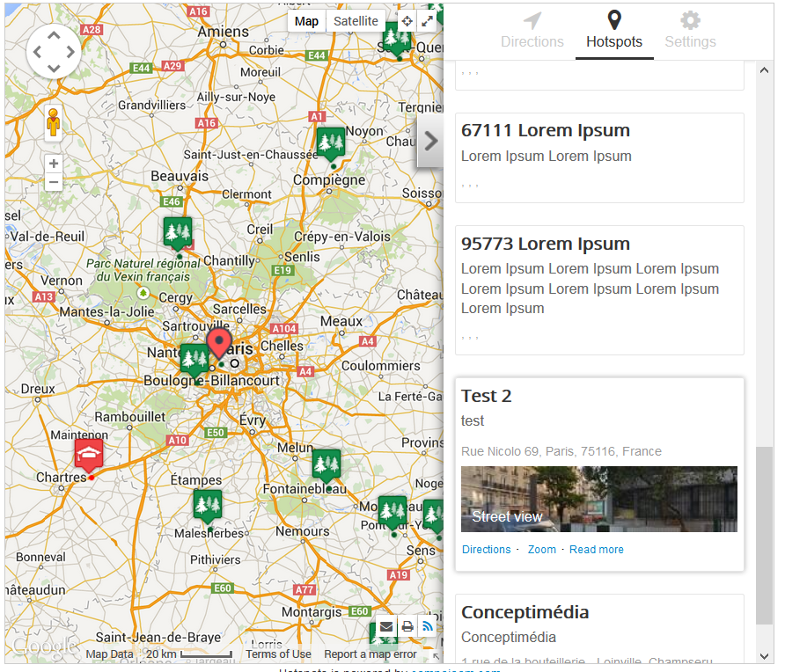Click the Mantes-la-Jolie city label
Image resolution: width=785 pixels, height=672 pixels.
pyautogui.click(x=106, y=311)
